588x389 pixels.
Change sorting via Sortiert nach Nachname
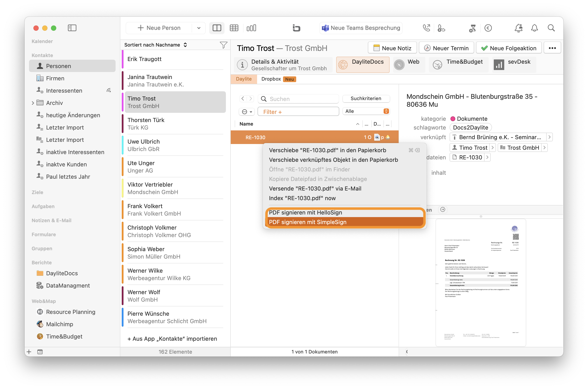[x=156, y=45]
